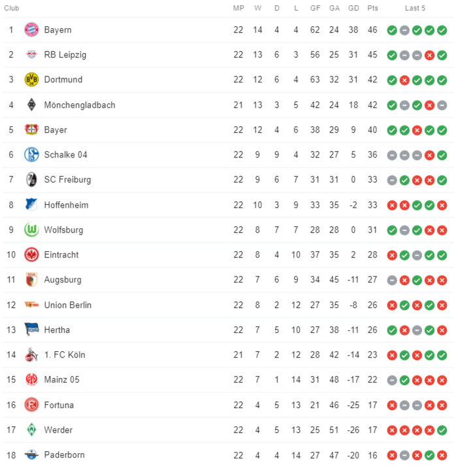
Task: Click the Werder diamond logo
Action: pyautogui.click(x=31, y=430)
